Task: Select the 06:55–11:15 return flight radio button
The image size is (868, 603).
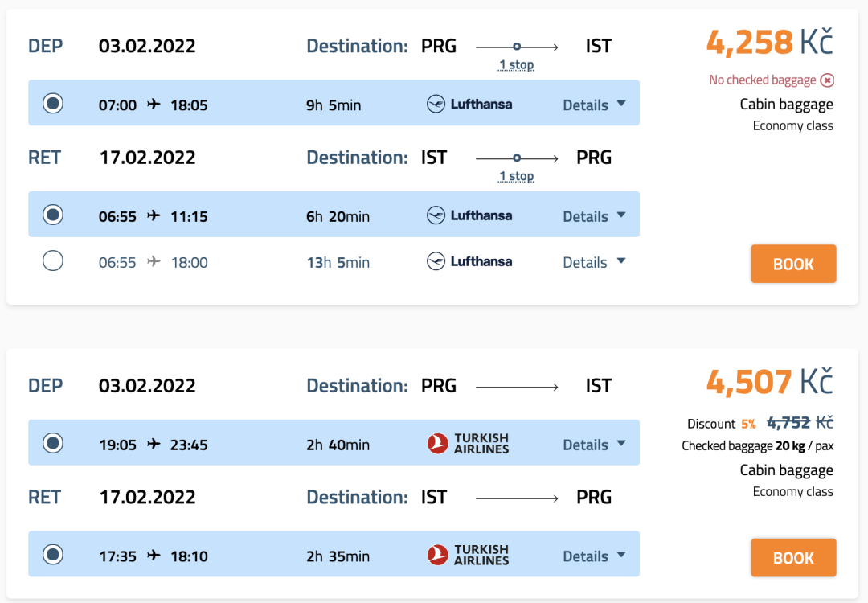Action: click(x=53, y=215)
